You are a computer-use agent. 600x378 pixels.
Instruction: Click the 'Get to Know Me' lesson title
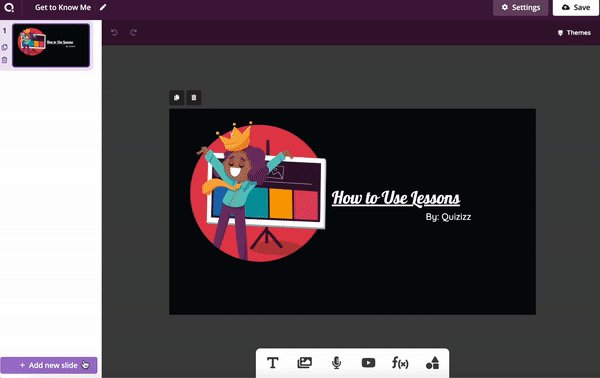[x=63, y=7]
